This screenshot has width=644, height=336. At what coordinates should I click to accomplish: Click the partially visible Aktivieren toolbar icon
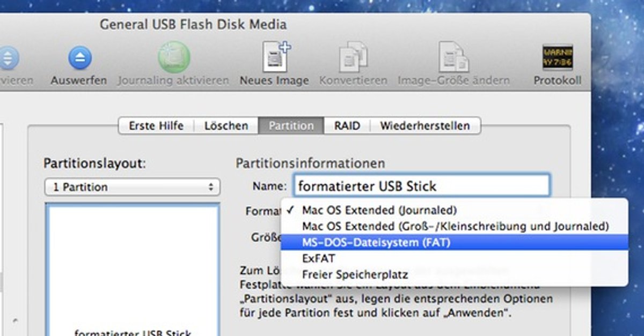[9, 58]
